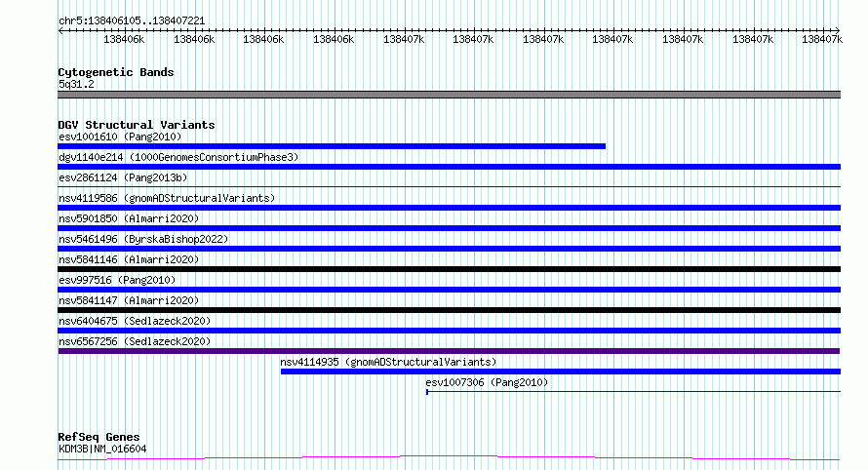Click the purple bar of variant nsv6567256
Image resolution: width=868 pixels, height=470 pixels.
(x=449, y=351)
